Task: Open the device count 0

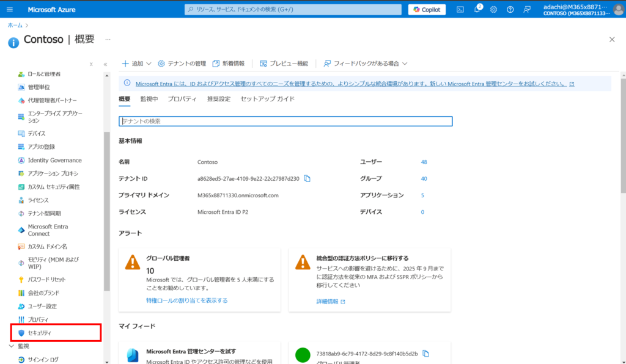Action: (422, 212)
